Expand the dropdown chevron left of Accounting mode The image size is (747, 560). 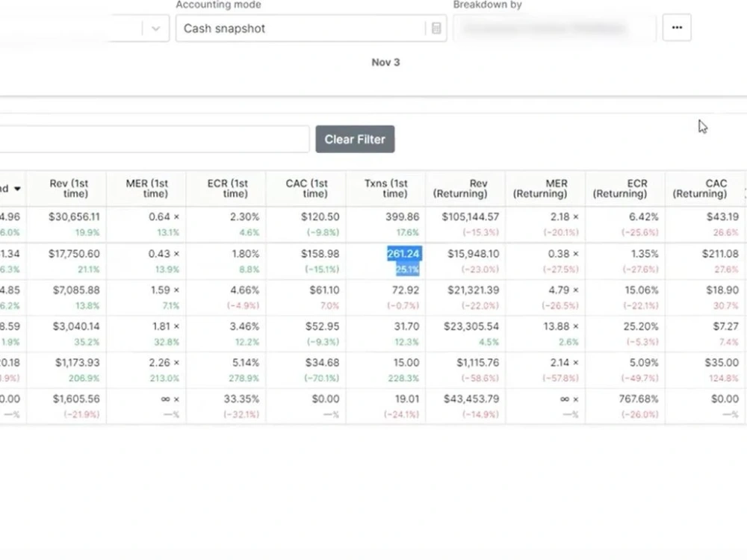point(155,28)
